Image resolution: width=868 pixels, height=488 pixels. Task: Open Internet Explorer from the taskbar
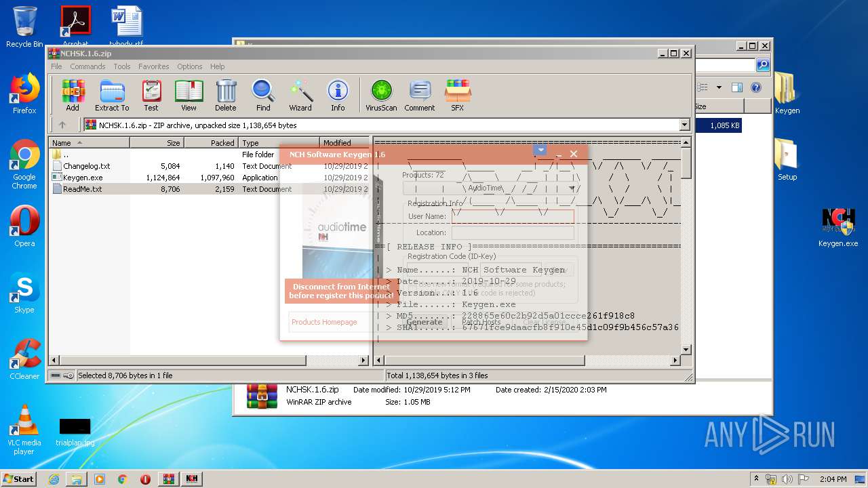point(54,479)
